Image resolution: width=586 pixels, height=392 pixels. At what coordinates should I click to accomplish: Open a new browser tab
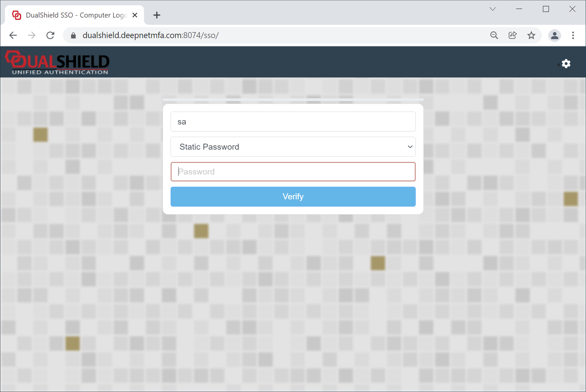coord(157,15)
